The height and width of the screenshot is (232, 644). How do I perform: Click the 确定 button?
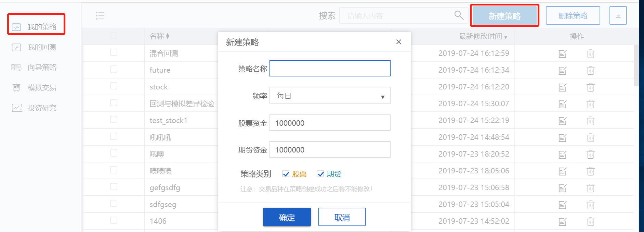click(287, 217)
